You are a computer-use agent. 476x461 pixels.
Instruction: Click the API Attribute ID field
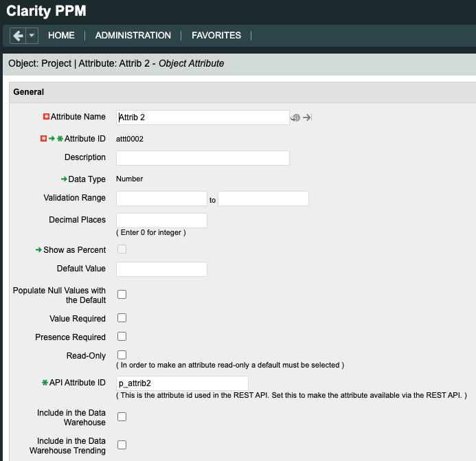(182, 383)
